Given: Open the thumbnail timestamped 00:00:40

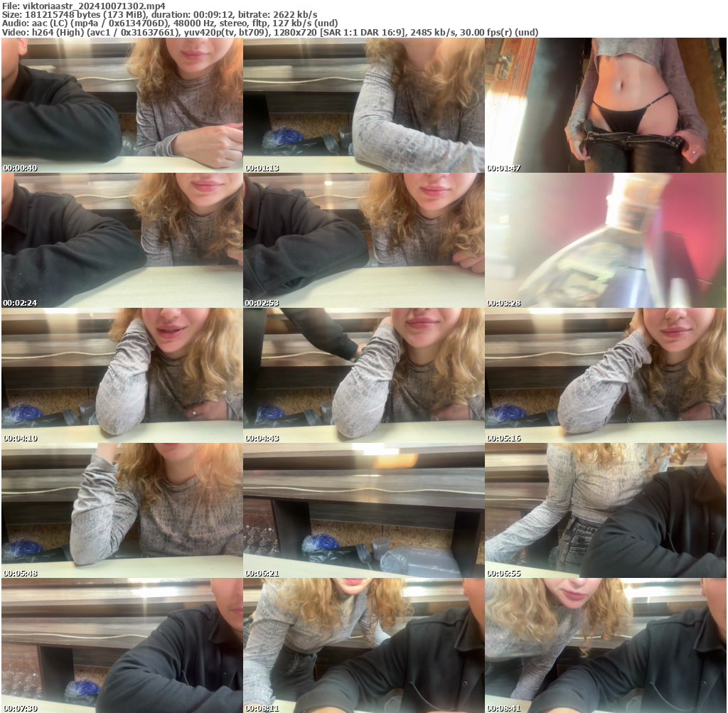Looking at the screenshot, I should (x=122, y=105).
